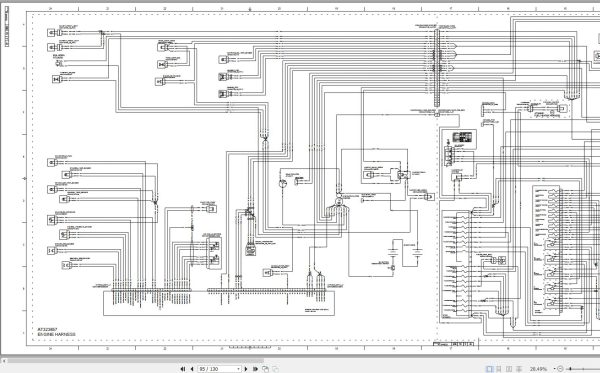Go to the next page
This screenshot has height=373, width=600.
point(246,369)
